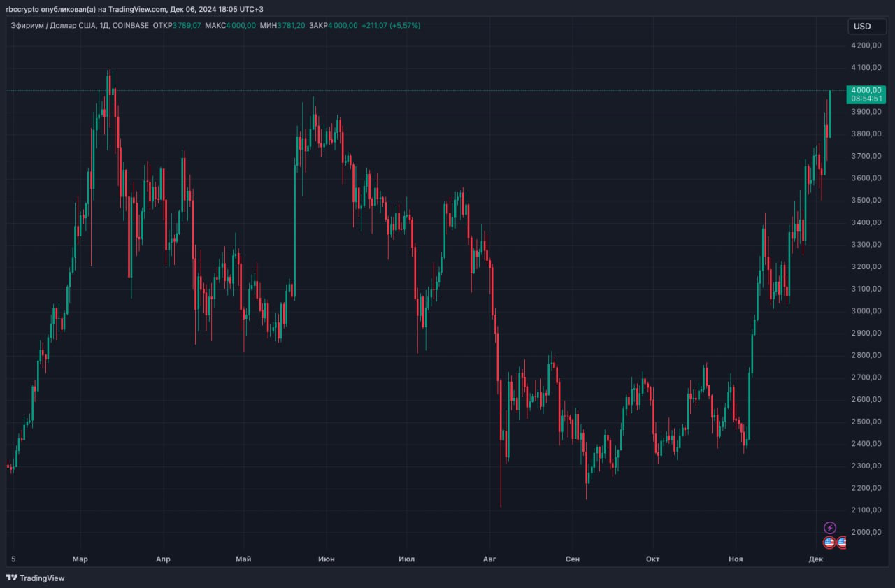Click the Май label on time axis
This screenshot has width=895, height=588.
pos(243,559)
